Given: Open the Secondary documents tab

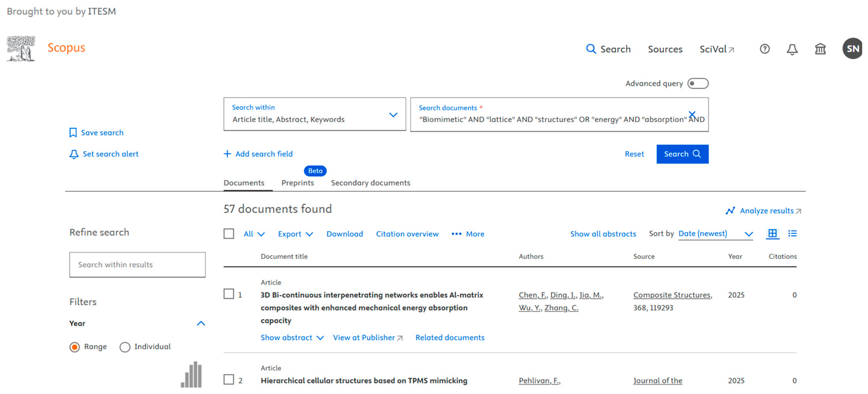Looking at the screenshot, I should pos(370,183).
